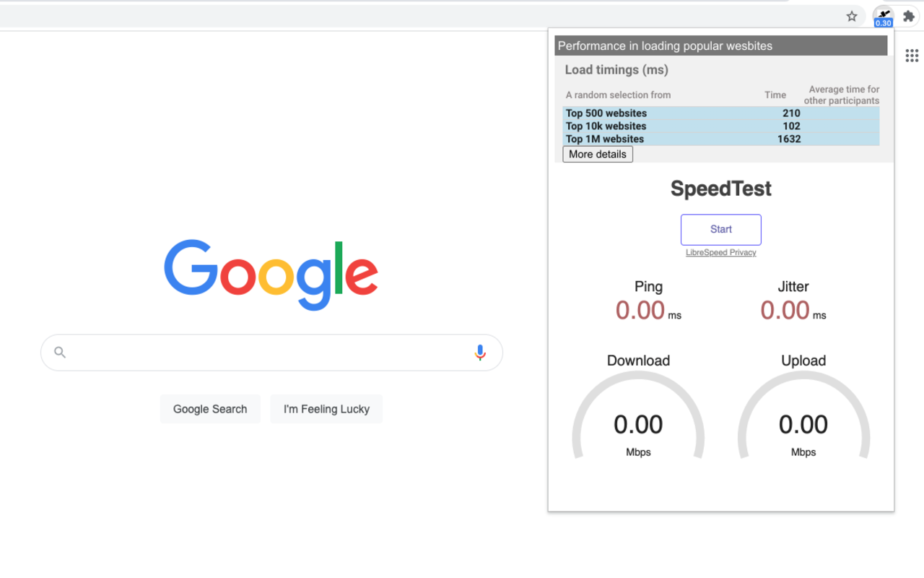This screenshot has height=578, width=924.
Task: Click the SpeedTest title in the popup
Action: click(720, 188)
